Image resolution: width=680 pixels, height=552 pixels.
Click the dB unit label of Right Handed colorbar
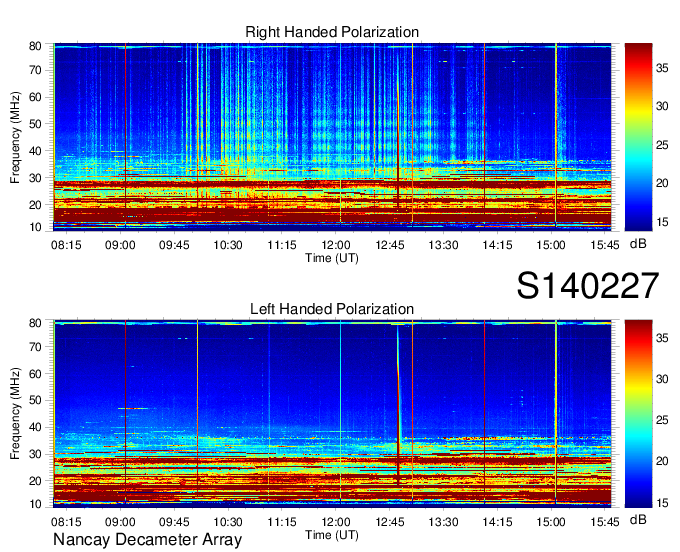(638, 244)
